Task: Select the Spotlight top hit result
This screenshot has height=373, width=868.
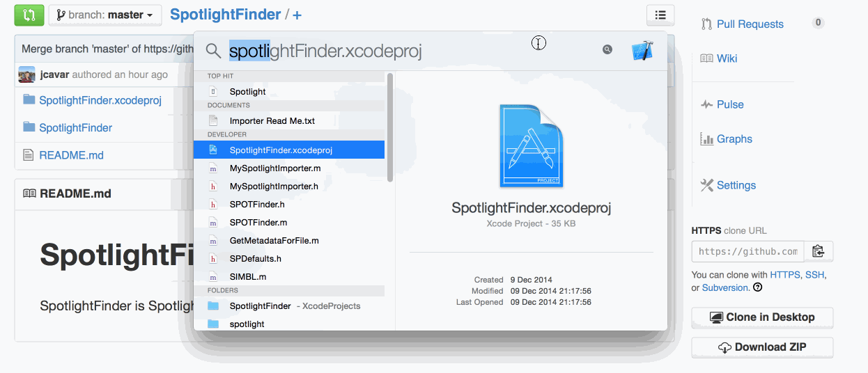Action: 289,91
